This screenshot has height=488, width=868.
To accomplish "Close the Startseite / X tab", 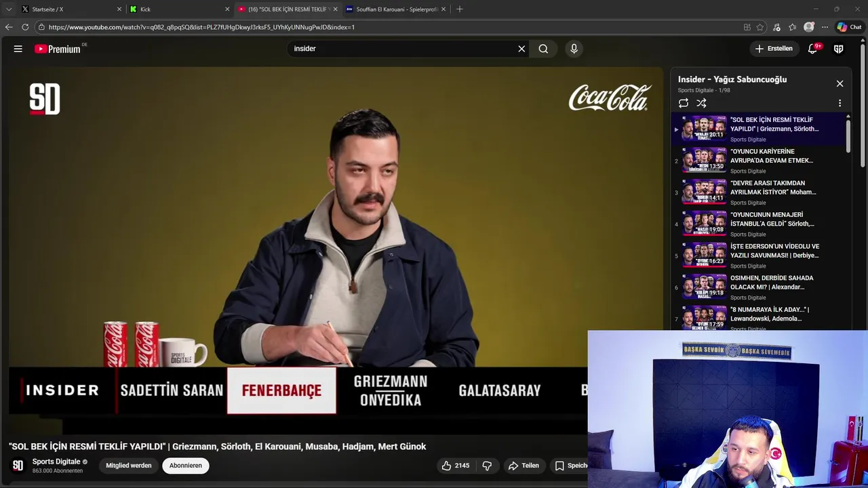I will [x=119, y=9].
